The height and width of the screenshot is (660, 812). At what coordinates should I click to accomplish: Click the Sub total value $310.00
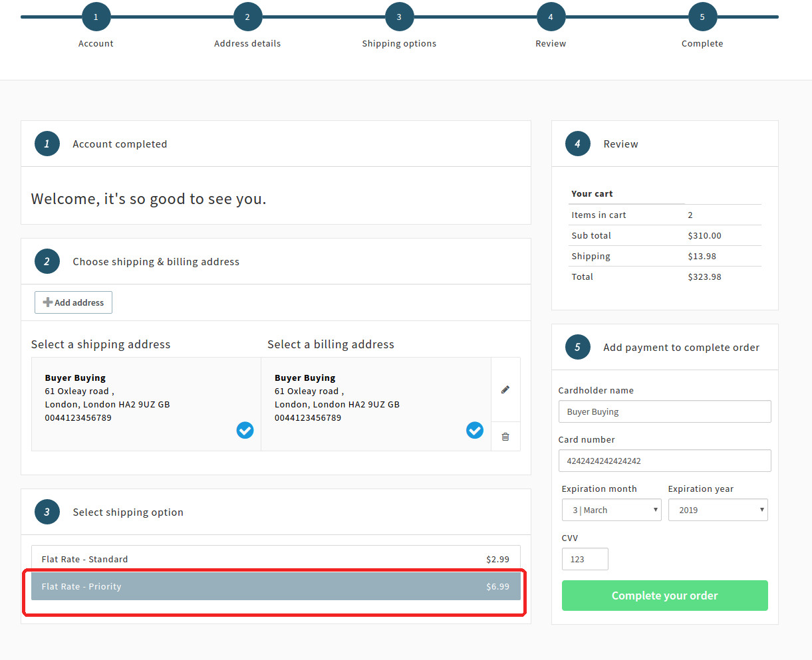(x=704, y=236)
